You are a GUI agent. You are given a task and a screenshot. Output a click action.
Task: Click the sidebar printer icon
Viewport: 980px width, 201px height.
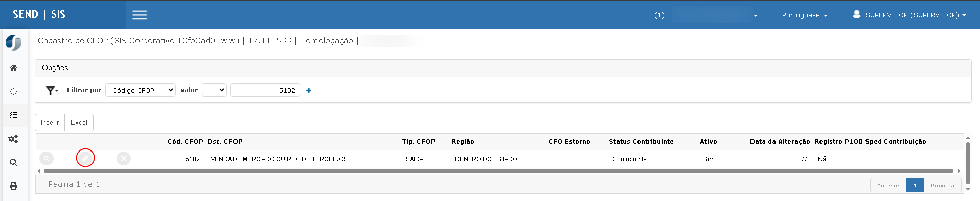click(14, 186)
